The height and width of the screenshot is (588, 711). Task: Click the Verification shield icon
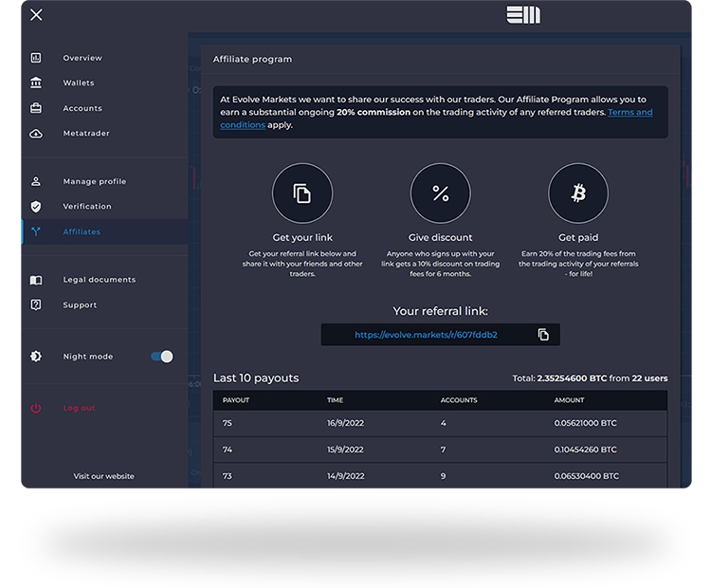pyautogui.click(x=36, y=207)
